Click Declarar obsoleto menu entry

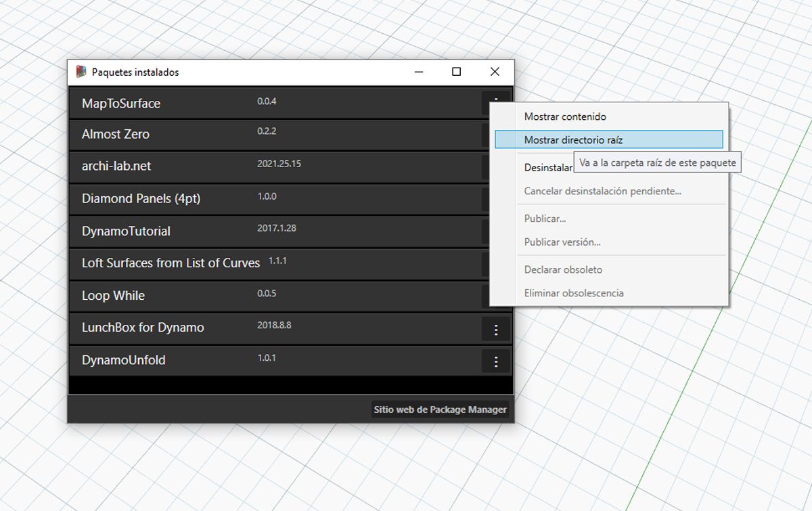pos(609,269)
